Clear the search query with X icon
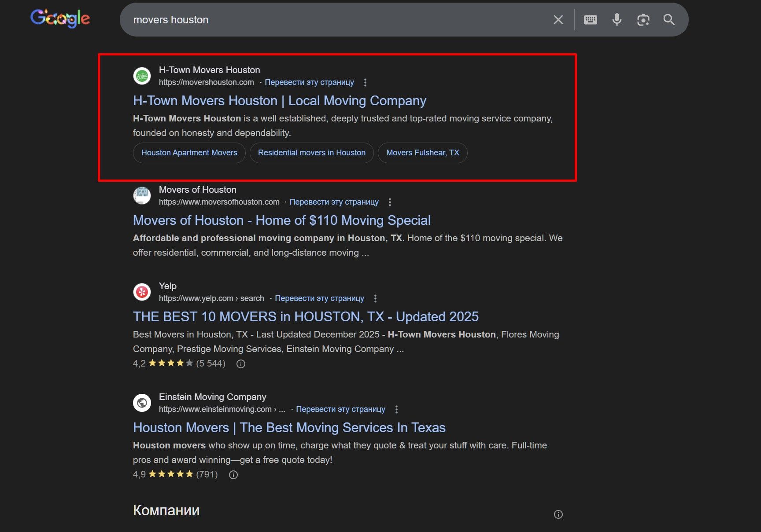Image resolution: width=761 pixels, height=532 pixels. pos(558,20)
